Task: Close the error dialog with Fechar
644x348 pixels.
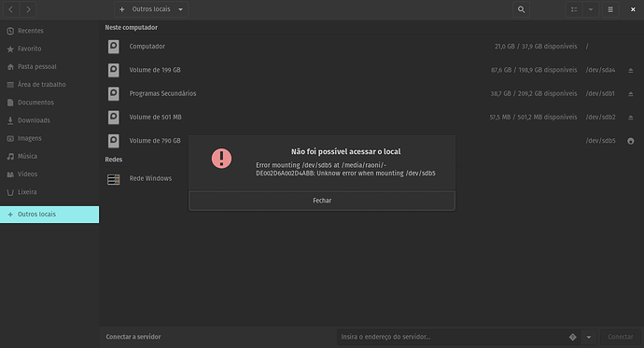Action: pos(322,201)
